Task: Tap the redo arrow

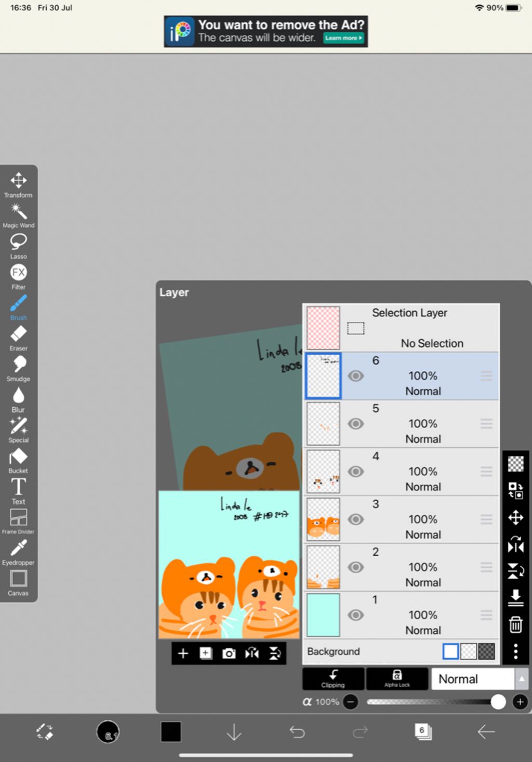Action: pyautogui.click(x=360, y=732)
